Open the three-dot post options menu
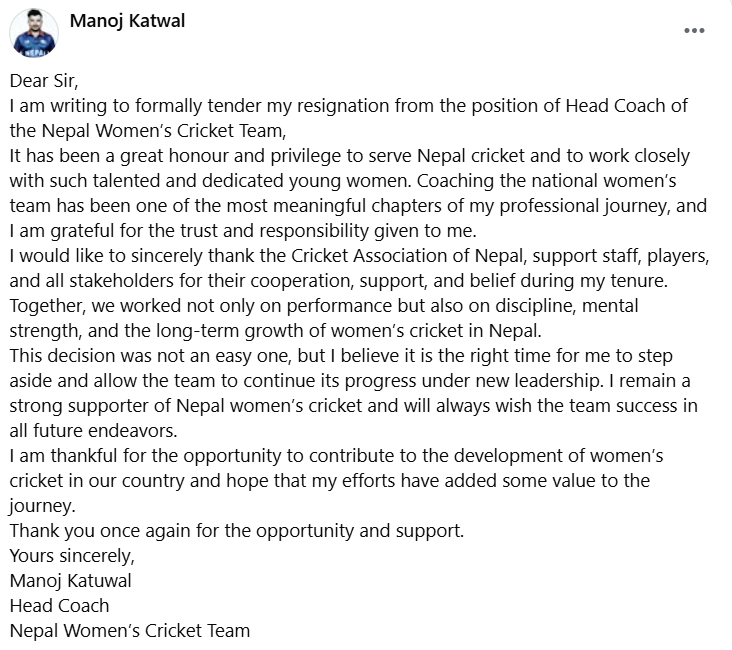Image resolution: width=732 pixels, height=650 pixels. [694, 30]
